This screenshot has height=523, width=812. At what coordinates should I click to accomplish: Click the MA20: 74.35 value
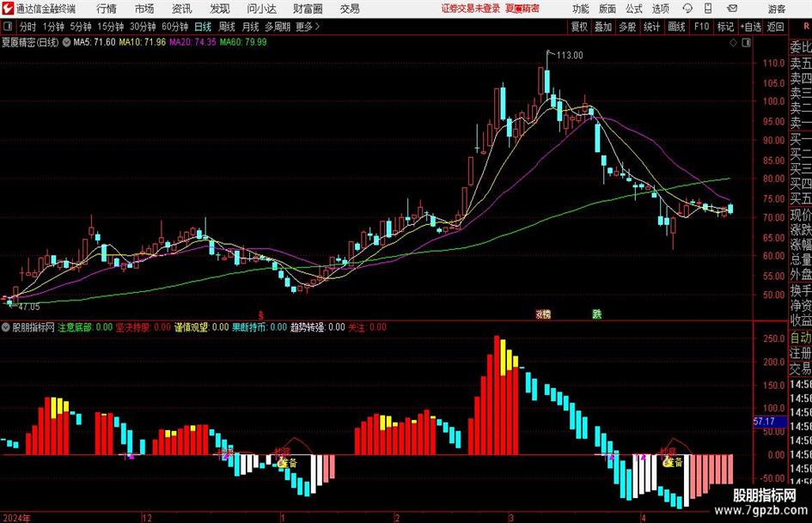pos(192,42)
